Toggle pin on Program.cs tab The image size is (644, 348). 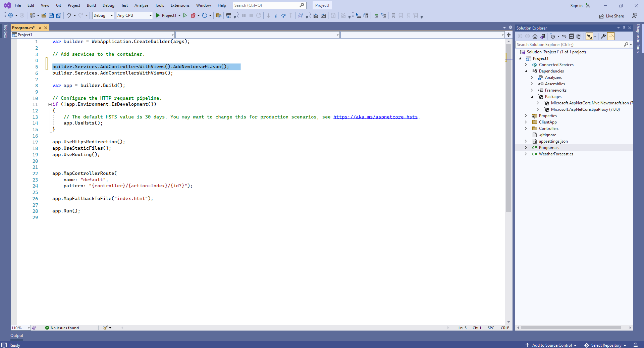[40, 28]
